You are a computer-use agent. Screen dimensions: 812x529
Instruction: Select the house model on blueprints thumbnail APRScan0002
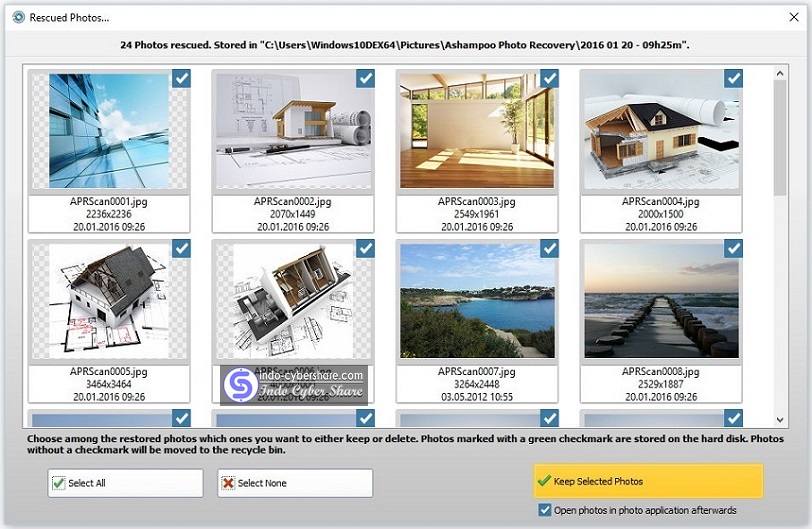293,131
